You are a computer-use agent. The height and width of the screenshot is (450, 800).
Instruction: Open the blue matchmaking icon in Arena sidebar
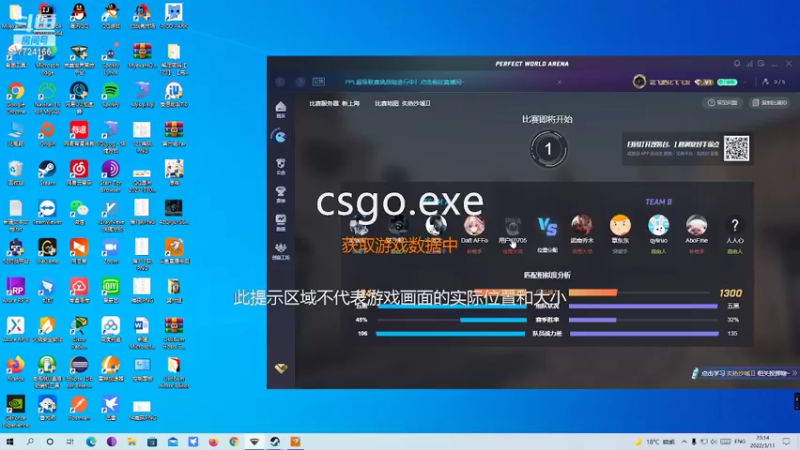tap(280, 136)
